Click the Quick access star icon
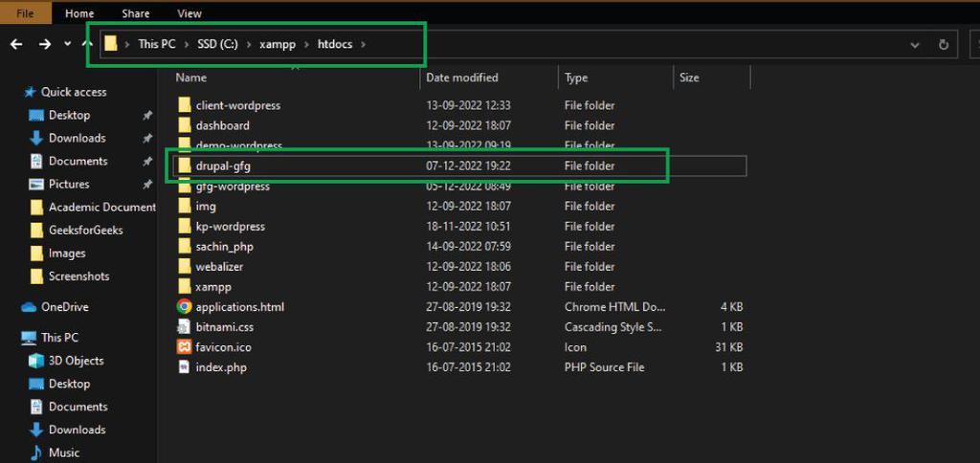The width and height of the screenshot is (980, 463). tap(30, 92)
